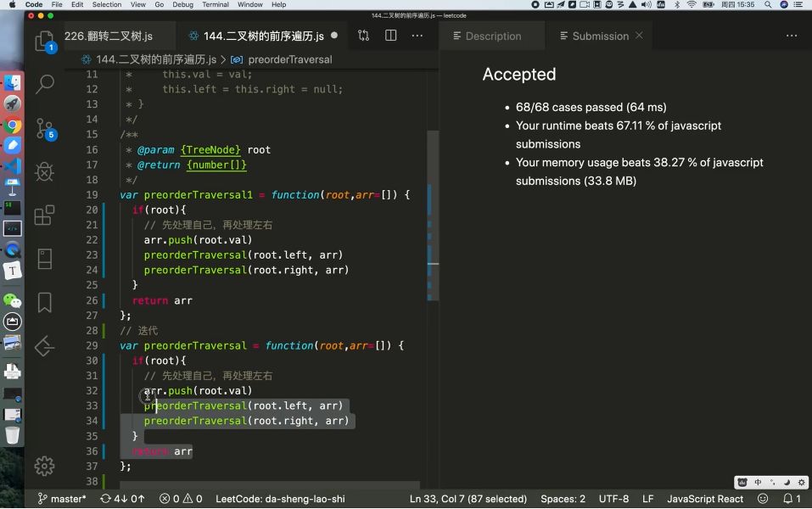Viewport: 812px width, 509px height.
Task: Switch to the Description tab
Action: pyautogui.click(x=487, y=36)
